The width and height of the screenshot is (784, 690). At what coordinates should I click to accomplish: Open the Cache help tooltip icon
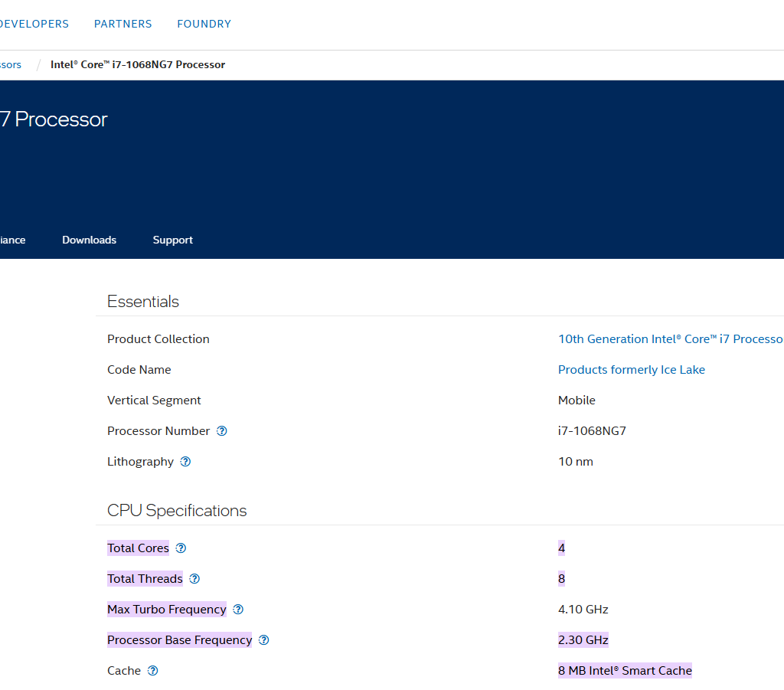tap(153, 671)
